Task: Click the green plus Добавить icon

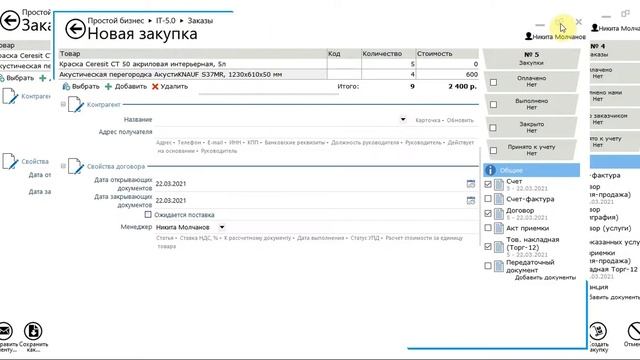Action: (x=108, y=87)
